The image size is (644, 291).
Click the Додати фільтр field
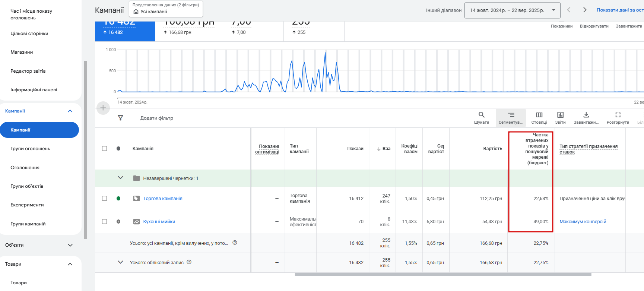click(157, 118)
